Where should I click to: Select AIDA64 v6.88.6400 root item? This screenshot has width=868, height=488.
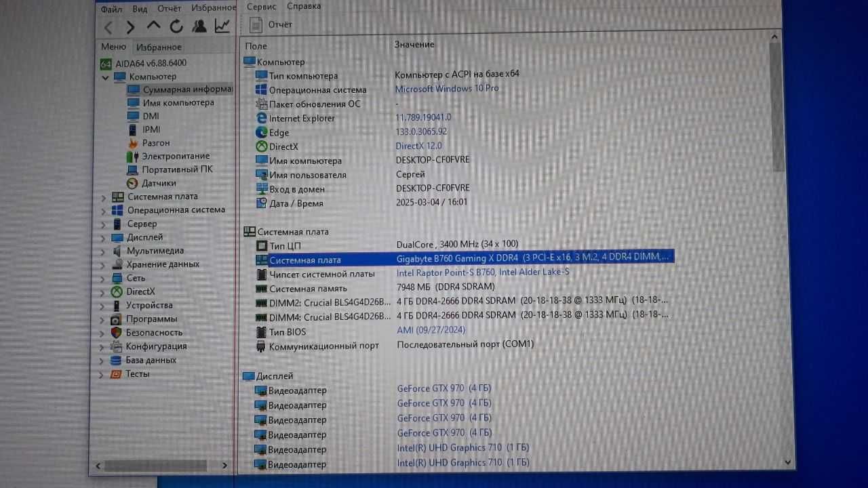click(x=143, y=63)
